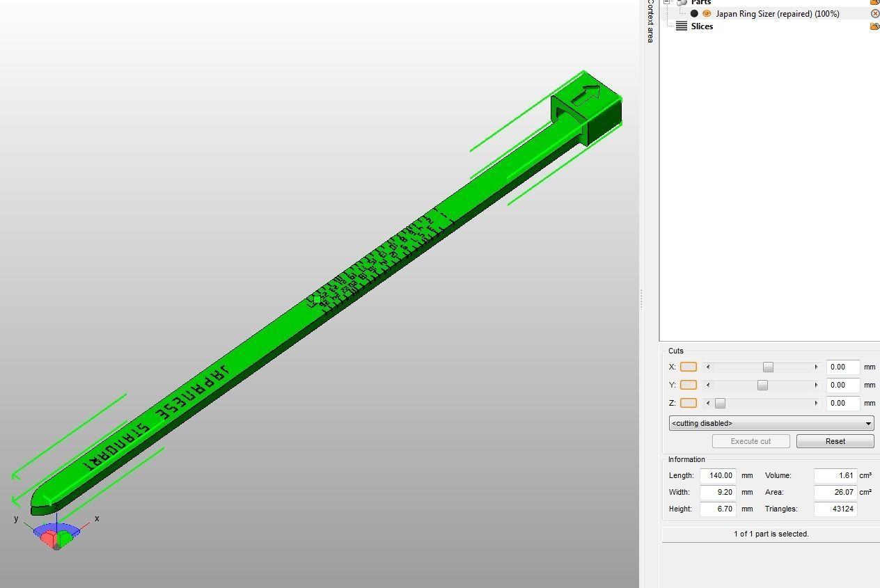Image resolution: width=880 pixels, height=588 pixels.
Task: Click the black color dot of Japan Ring Sizer
Action: click(694, 14)
